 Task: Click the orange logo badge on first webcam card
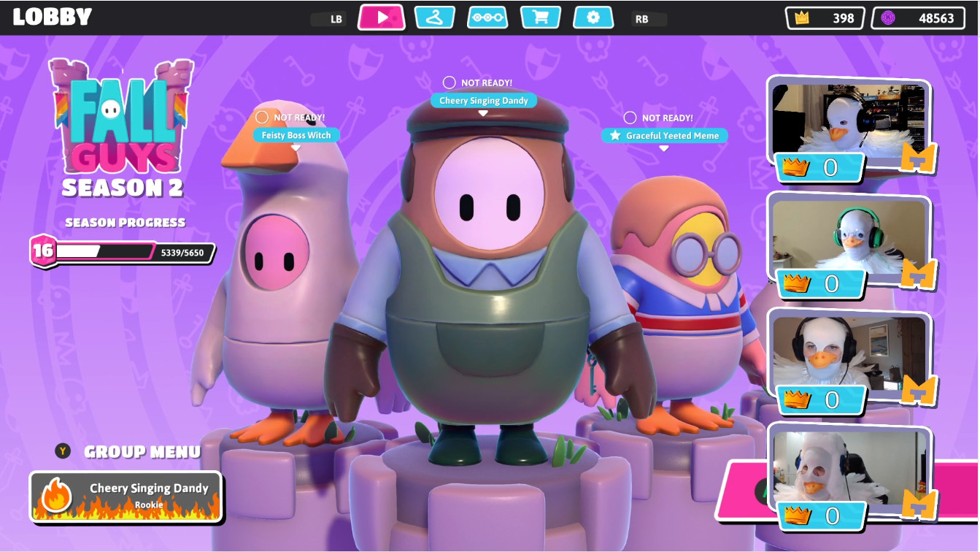918,158
